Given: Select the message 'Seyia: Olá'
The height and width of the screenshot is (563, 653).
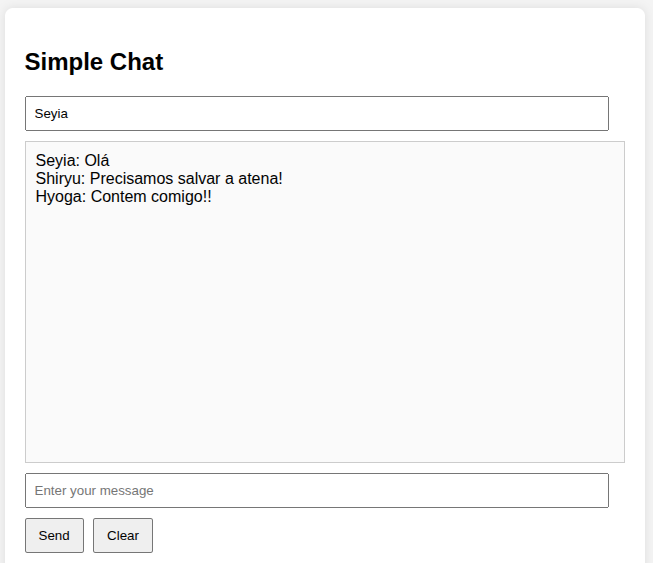Looking at the screenshot, I should pos(72,160).
